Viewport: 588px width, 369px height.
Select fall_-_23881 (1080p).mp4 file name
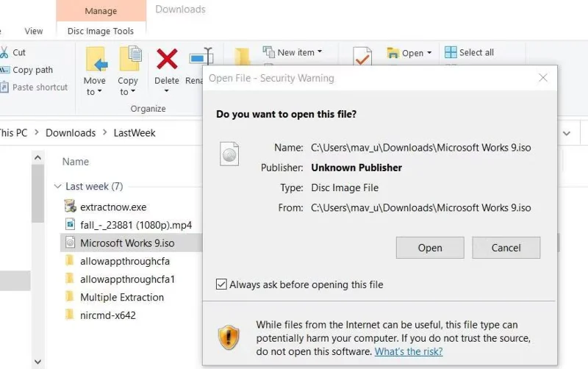[136, 225]
